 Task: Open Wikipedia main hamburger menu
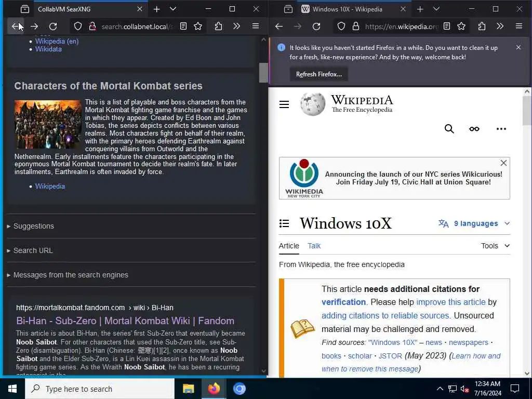284,104
